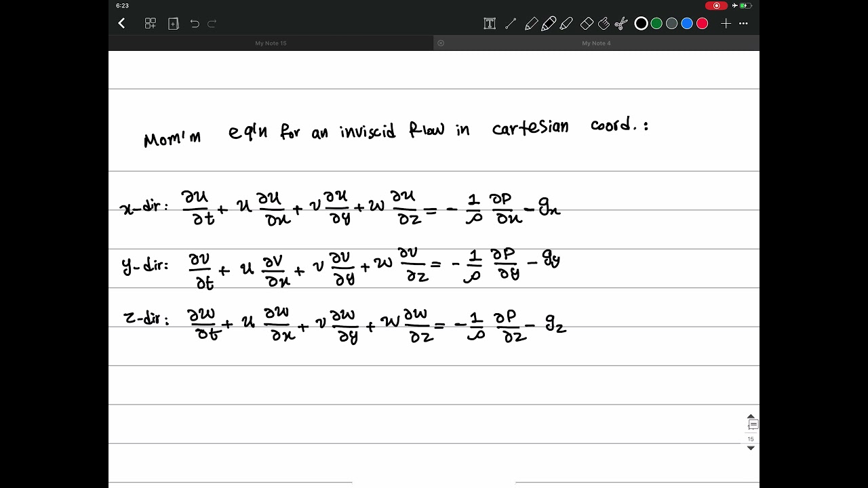The height and width of the screenshot is (488, 868).
Task: Close the My Note 4 tab
Action: [x=441, y=43]
